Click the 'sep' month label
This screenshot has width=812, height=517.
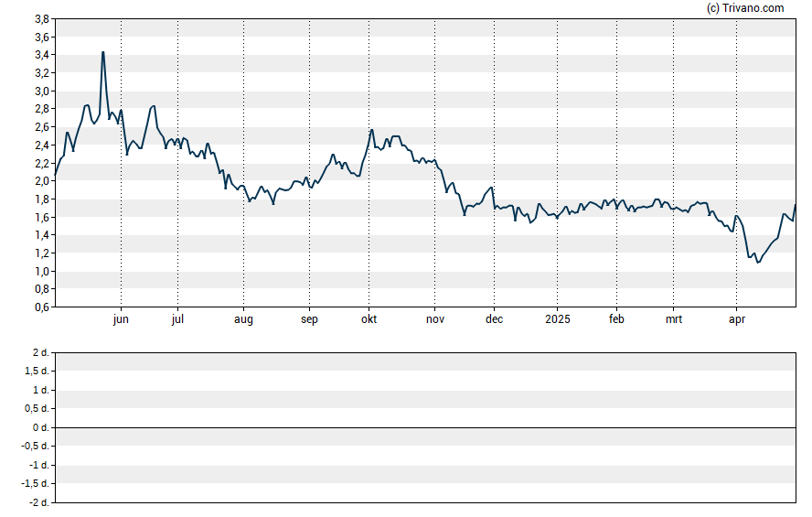pyautogui.click(x=309, y=320)
